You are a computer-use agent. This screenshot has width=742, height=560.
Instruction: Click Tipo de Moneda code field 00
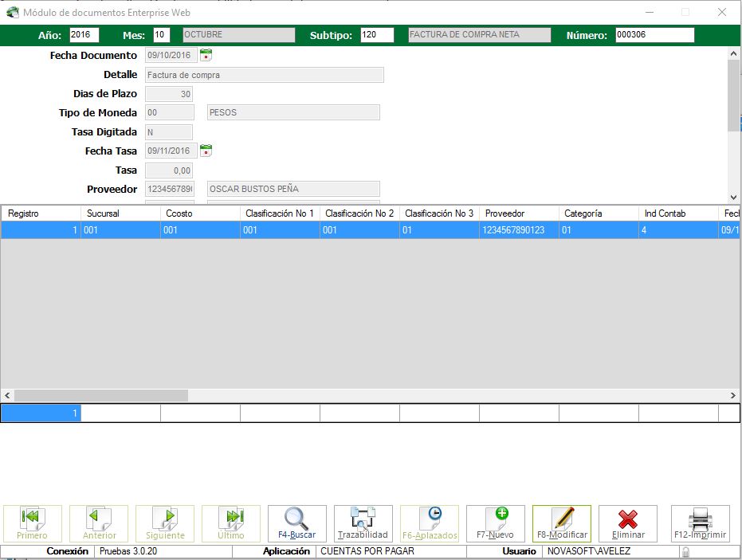170,112
